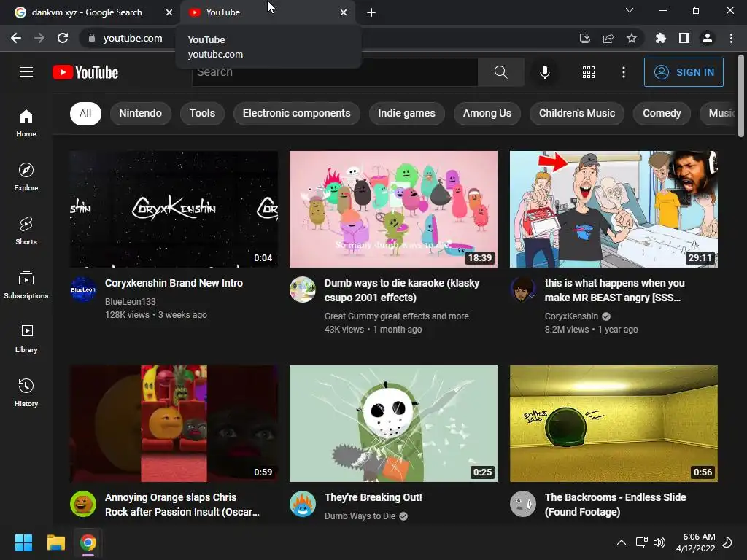747x560 pixels.
Task: Close the YouTube tab
Action: (x=344, y=12)
